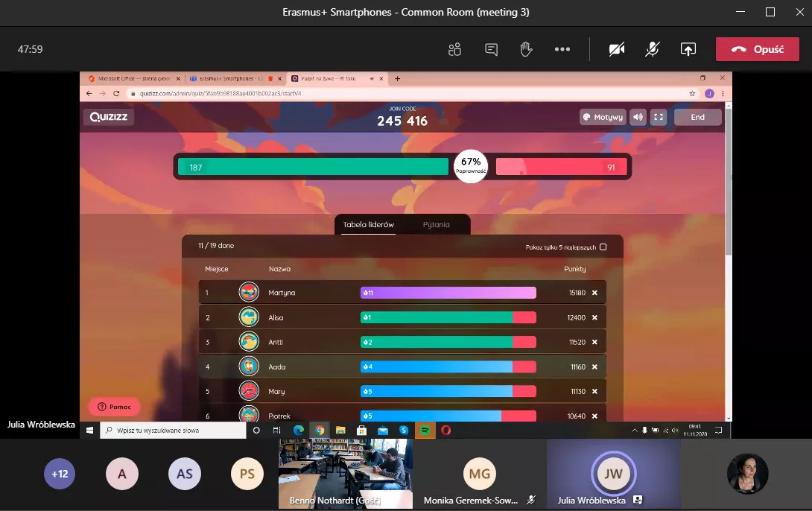Open more actions ellipsis menu
812x511 pixels.
tap(562, 49)
